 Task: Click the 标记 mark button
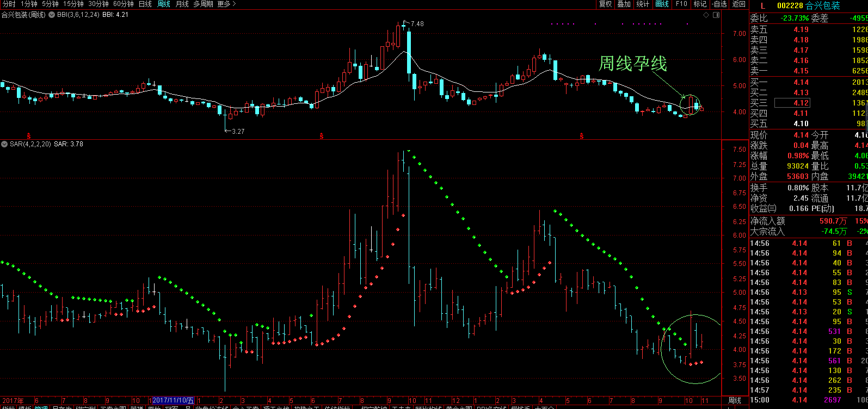[x=700, y=4]
